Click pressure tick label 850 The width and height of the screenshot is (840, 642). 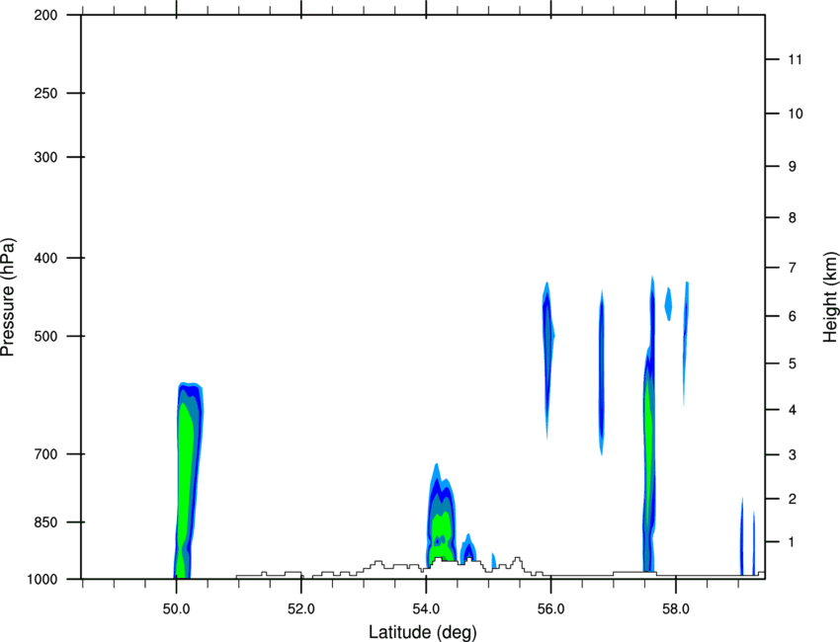tap(45, 522)
